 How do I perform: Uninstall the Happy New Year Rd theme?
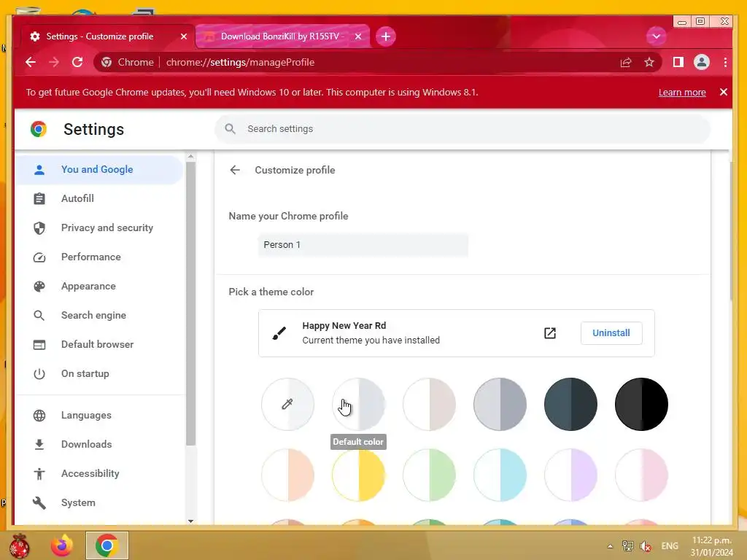tap(611, 332)
